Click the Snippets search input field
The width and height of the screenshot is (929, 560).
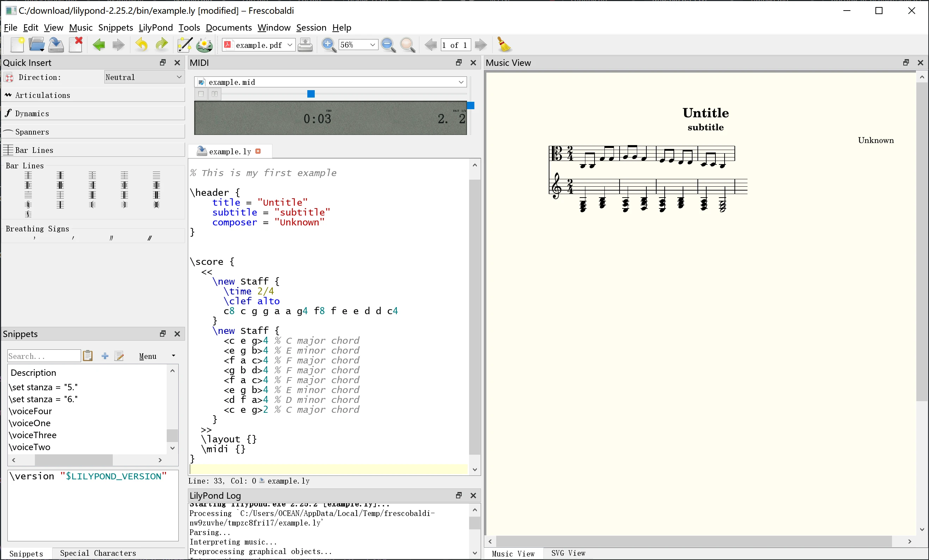coord(44,356)
